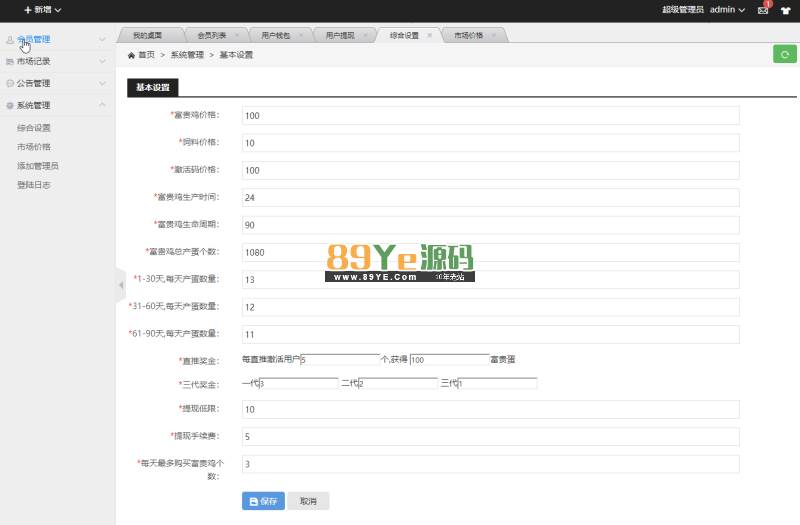
Task: Click the 提现低限 input field
Action: pyautogui.click(x=490, y=409)
